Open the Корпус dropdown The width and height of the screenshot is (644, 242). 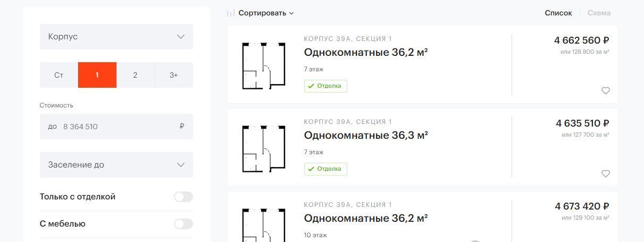(116, 37)
